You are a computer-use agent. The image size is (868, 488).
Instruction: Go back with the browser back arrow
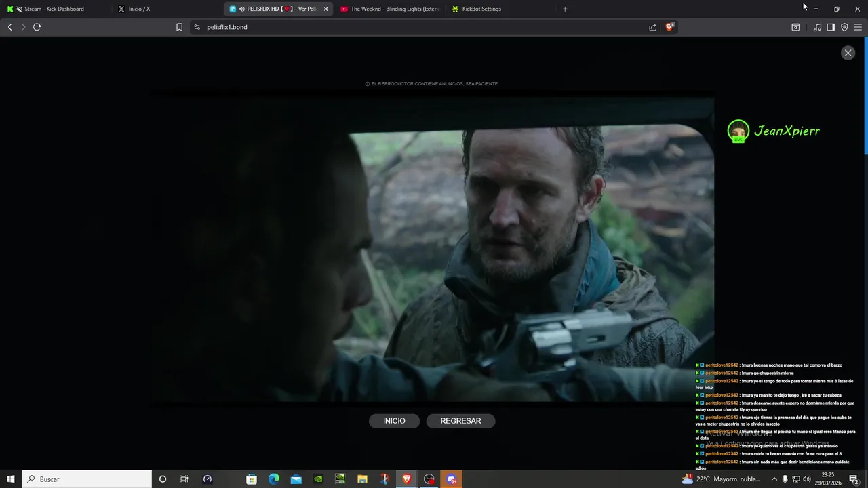coord(9,27)
